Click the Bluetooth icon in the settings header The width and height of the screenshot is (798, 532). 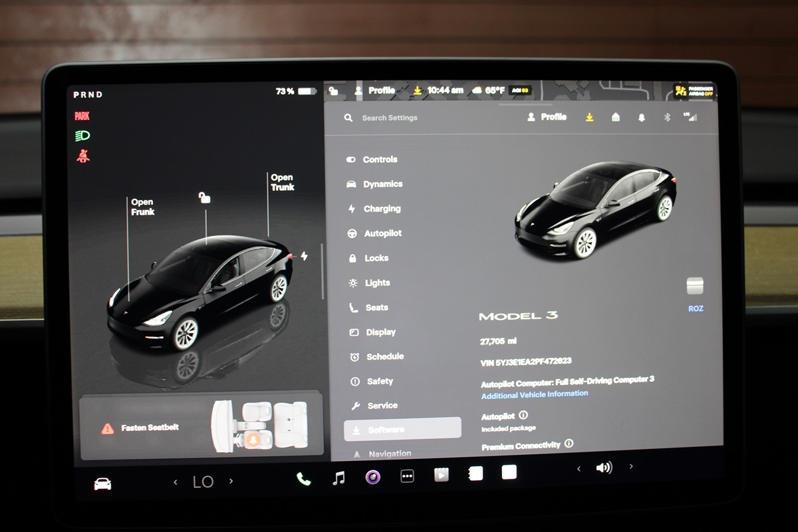pyautogui.click(x=668, y=117)
